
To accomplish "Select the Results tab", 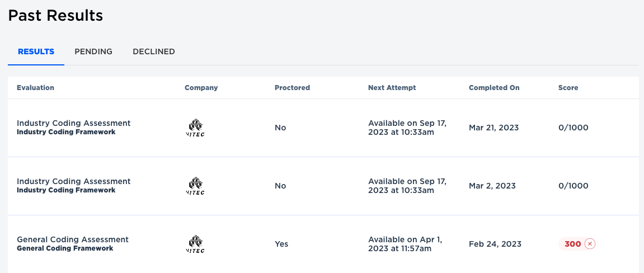I will click(x=36, y=51).
